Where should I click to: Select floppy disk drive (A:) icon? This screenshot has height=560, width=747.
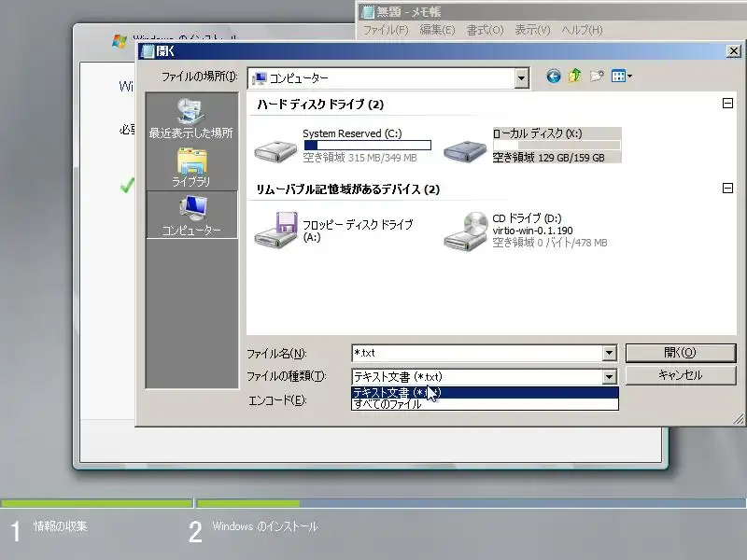click(x=276, y=230)
